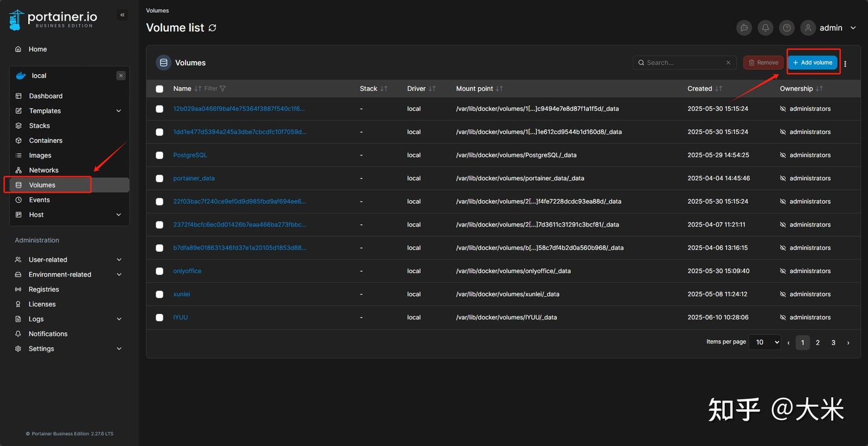Open the portainer_data volume link
Viewport: 868px width, 446px height.
(193, 178)
